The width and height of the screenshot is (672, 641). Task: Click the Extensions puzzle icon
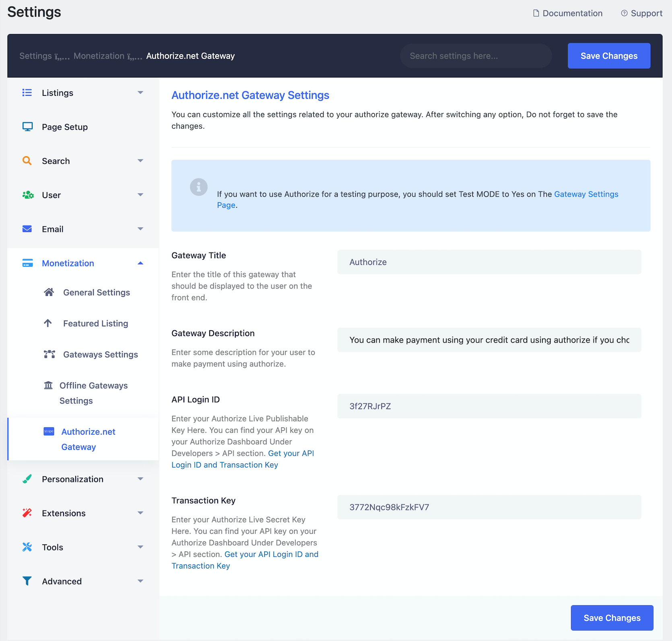coord(27,513)
